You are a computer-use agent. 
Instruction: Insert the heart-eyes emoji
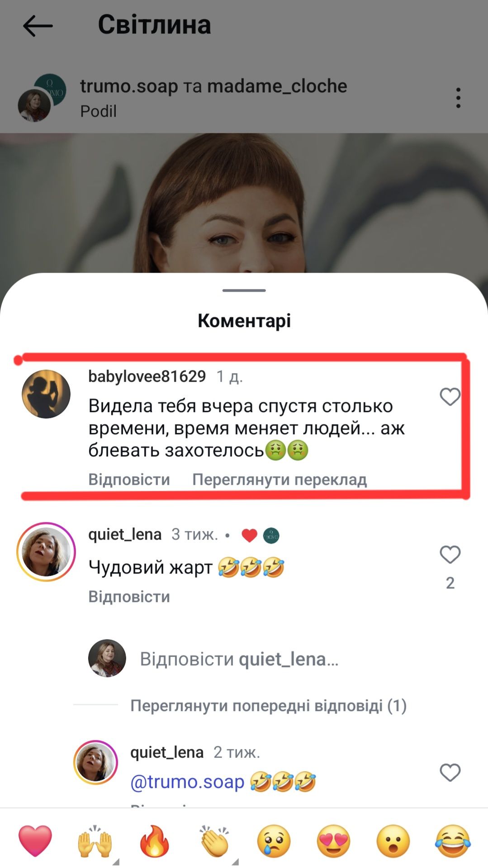[x=333, y=841]
